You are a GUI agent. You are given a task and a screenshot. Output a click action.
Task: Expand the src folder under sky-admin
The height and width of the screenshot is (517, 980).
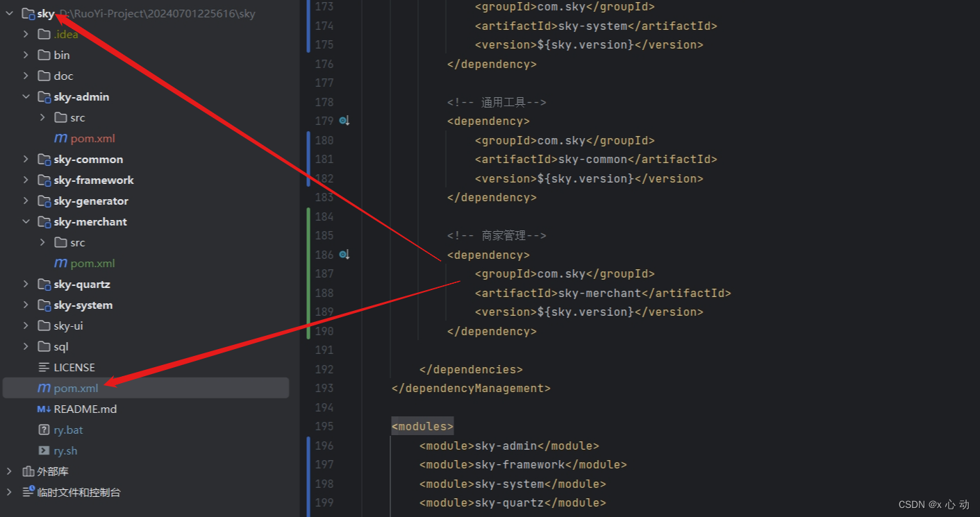(x=42, y=118)
